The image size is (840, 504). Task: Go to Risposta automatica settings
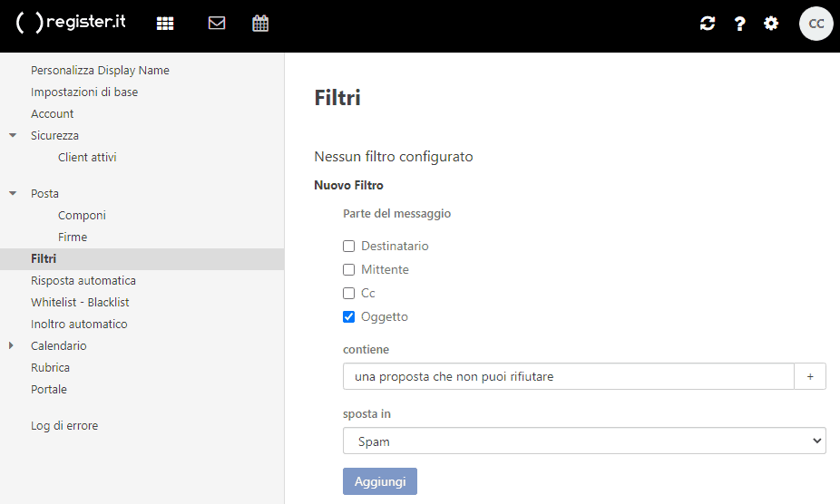pyautogui.click(x=83, y=281)
